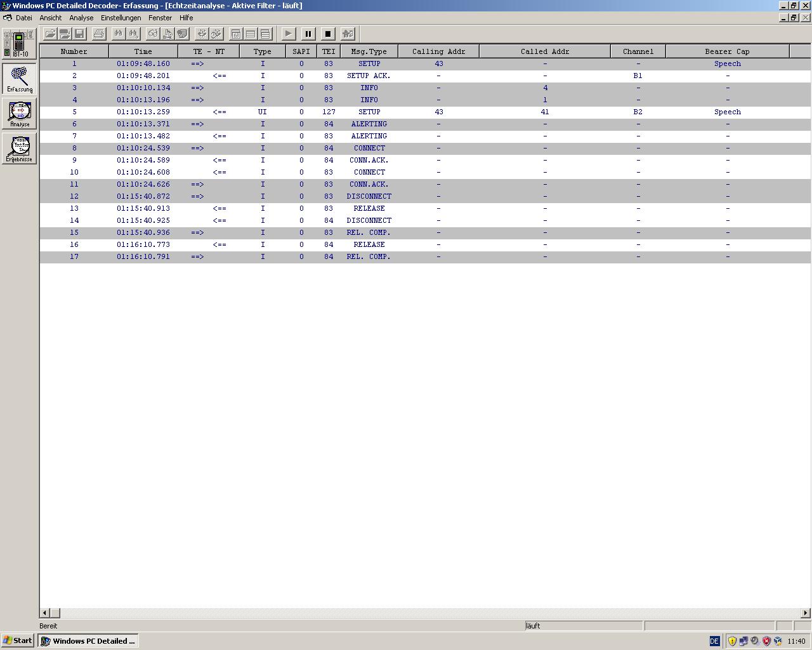Open the Ergebnisse results panel
This screenshot has width=812, height=650.
19,148
